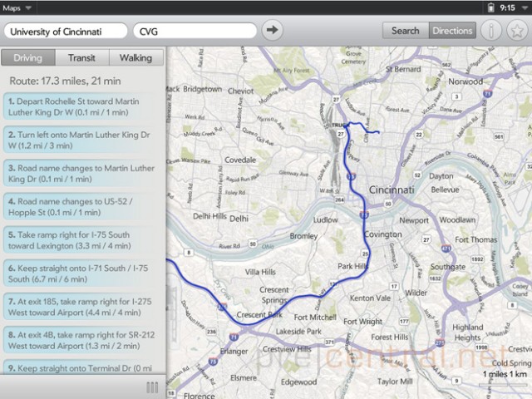The width and height of the screenshot is (532, 399).
Task: Click the Fort Thomas label on the map
Action: (x=476, y=239)
